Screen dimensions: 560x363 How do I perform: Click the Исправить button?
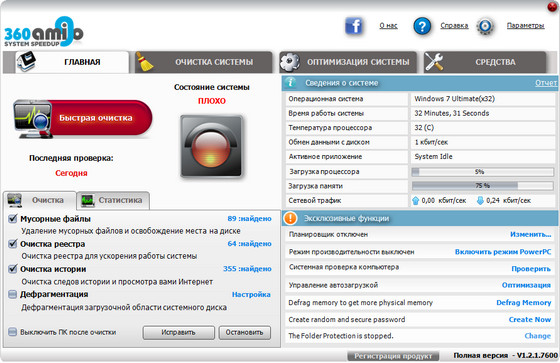(179, 333)
